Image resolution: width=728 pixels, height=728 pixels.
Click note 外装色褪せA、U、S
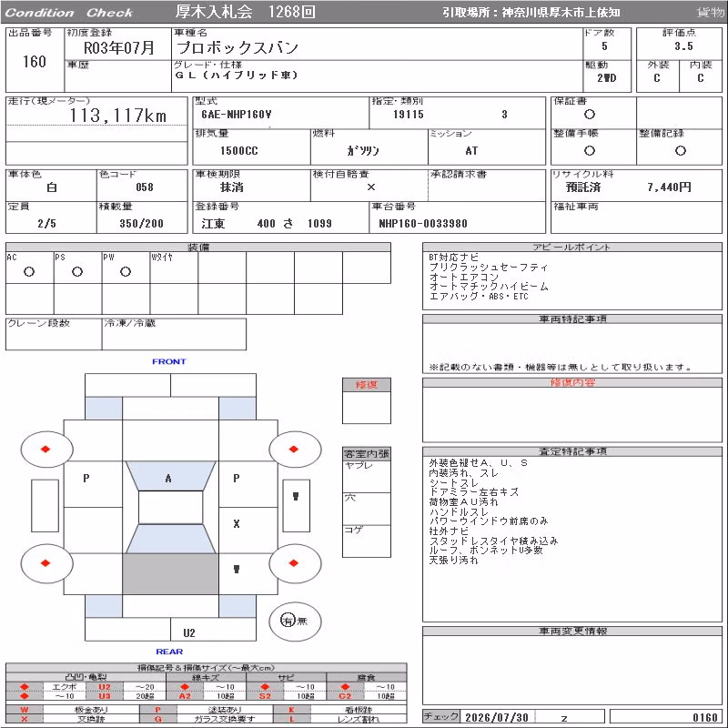[x=479, y=463]
